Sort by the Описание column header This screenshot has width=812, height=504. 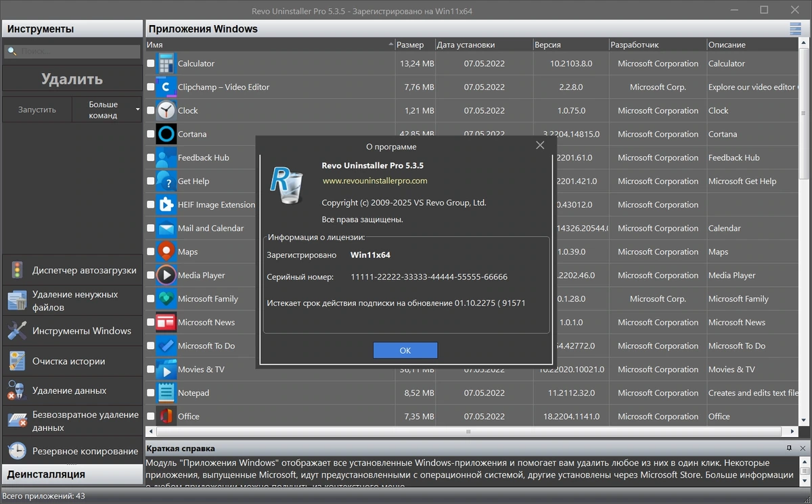pos(752,45)
